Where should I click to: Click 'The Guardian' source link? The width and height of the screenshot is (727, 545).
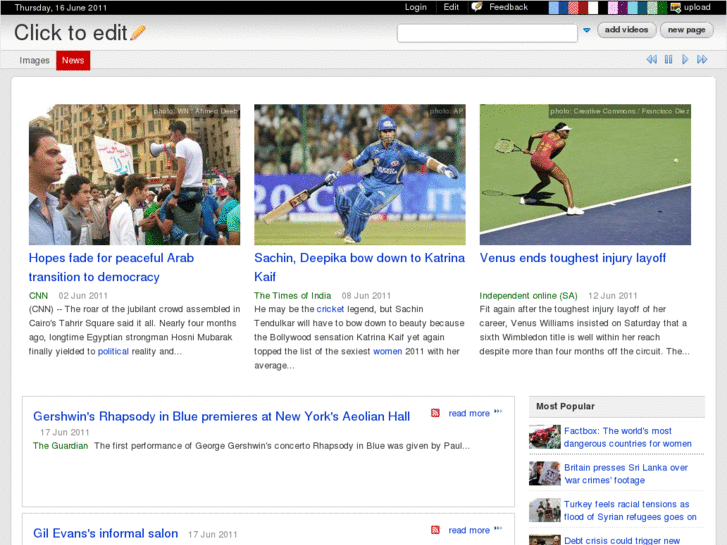60,445
